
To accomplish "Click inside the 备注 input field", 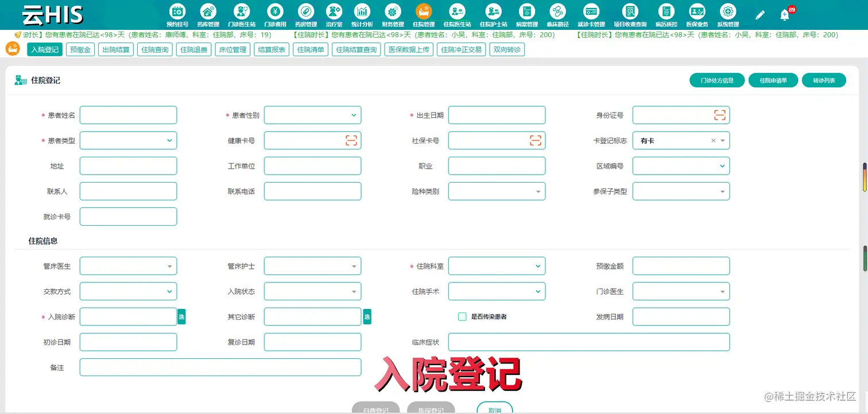I will 220,367.
